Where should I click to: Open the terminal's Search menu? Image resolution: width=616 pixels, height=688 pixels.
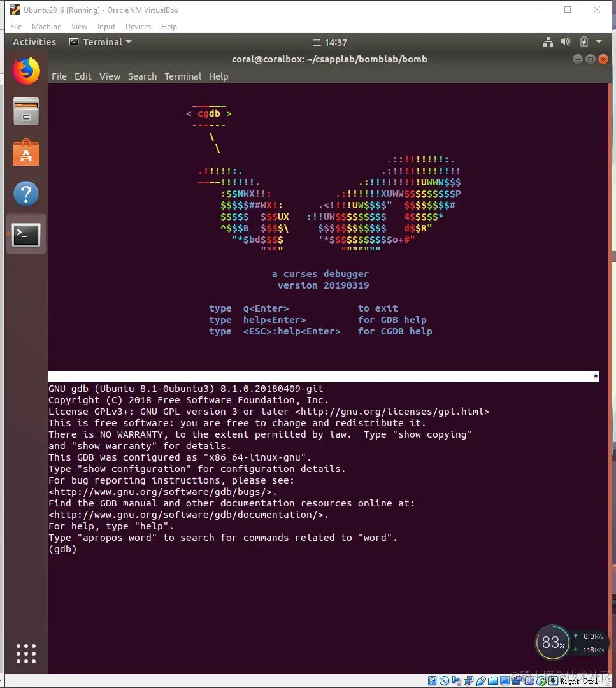[x=142, y=76]
